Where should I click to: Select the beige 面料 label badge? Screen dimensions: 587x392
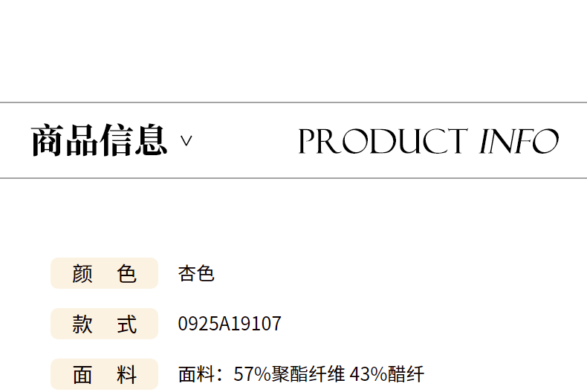coord(105,374)
